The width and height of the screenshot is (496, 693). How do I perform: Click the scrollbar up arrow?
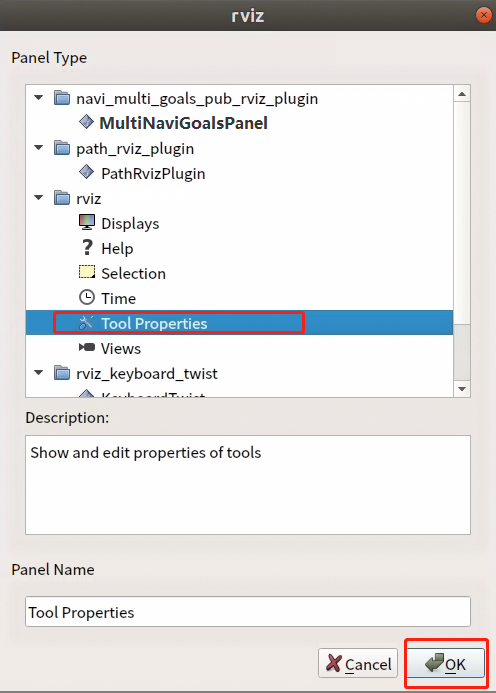462,94
